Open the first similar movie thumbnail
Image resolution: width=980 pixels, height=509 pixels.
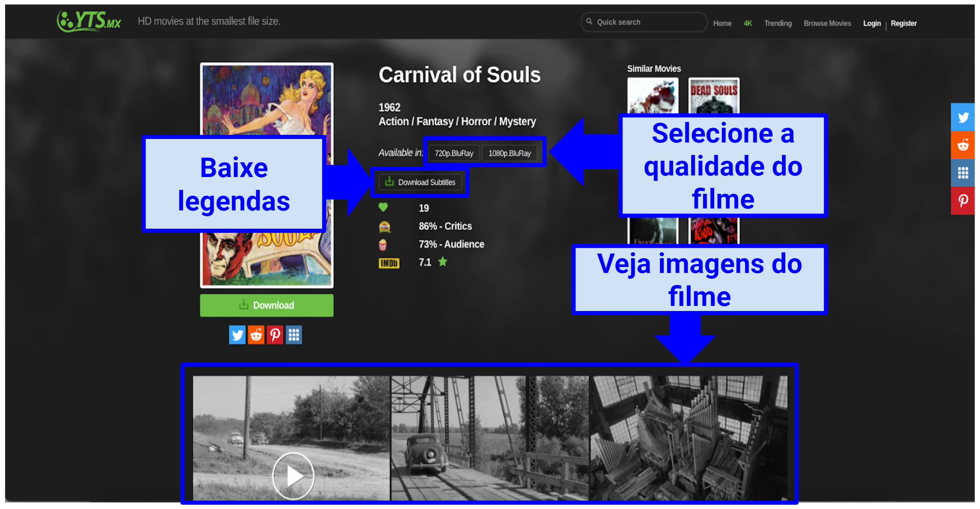pos(653,96)
